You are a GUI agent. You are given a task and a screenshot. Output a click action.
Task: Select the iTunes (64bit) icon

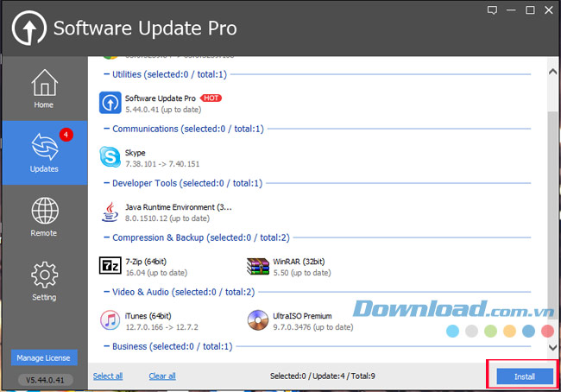tap(110, 320)
